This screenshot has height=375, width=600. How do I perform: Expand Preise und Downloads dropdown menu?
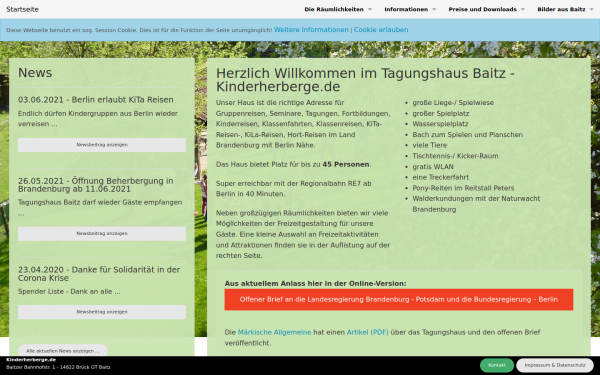(486, 9)
